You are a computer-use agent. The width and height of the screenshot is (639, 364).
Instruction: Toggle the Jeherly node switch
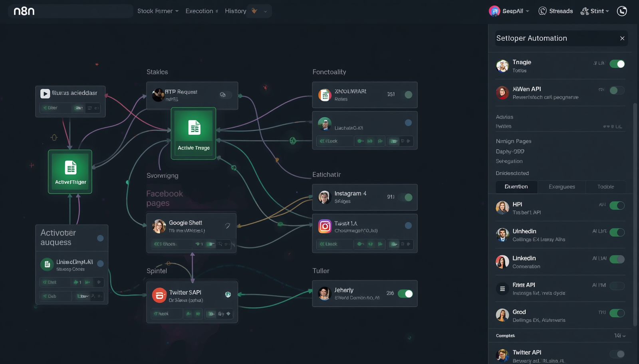[405, 294]
